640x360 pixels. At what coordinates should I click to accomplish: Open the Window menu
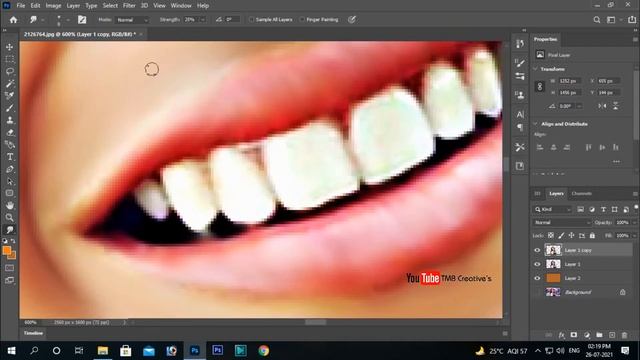181,6
